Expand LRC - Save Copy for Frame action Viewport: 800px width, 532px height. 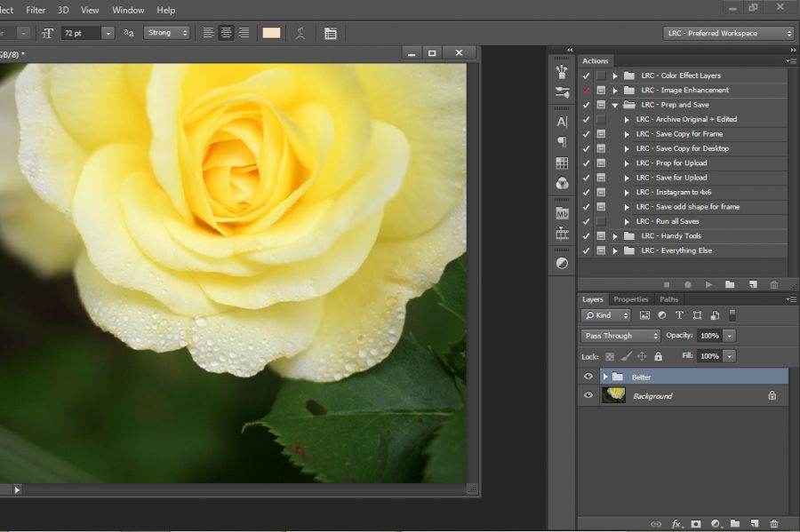pyautogui.click(x=627, y=134)
